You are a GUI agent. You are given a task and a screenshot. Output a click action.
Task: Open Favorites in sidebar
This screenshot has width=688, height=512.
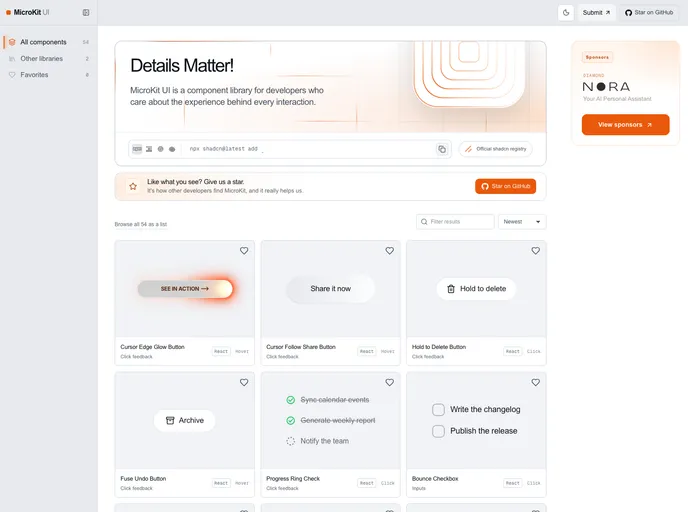pyautogui.click(x=48, y=75)
